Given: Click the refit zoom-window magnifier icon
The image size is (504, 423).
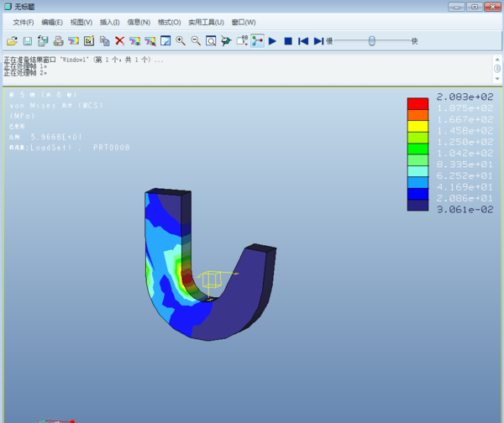Looking at the screenshot, I should tap(211, 40).
